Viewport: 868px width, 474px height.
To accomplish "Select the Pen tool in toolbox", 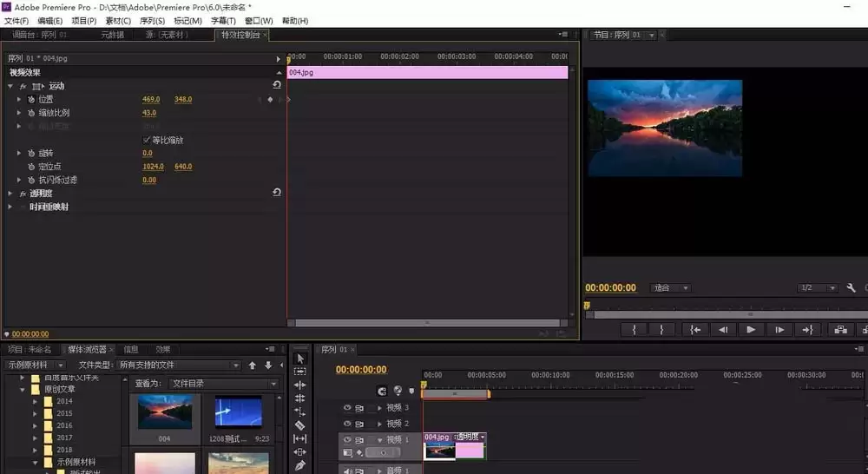I will 300,465.
